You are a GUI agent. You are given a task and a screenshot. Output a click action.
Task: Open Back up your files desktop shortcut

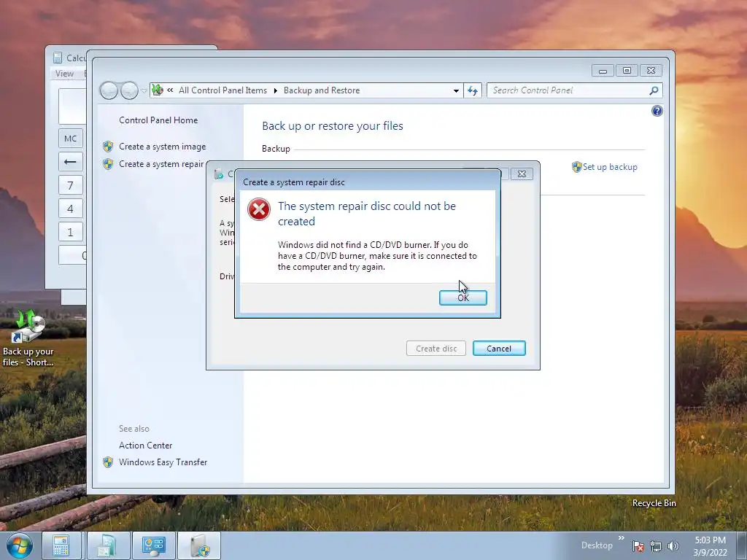[x=28, y=338]
